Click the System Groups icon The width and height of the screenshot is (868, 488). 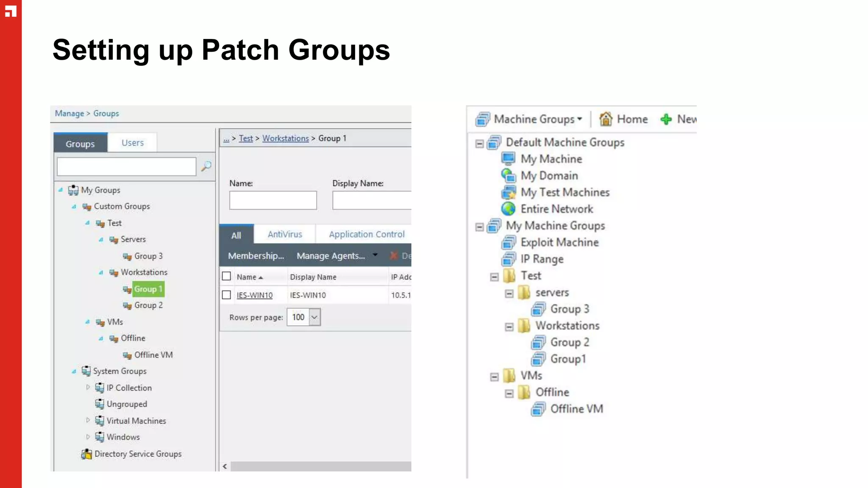[86, 371]
